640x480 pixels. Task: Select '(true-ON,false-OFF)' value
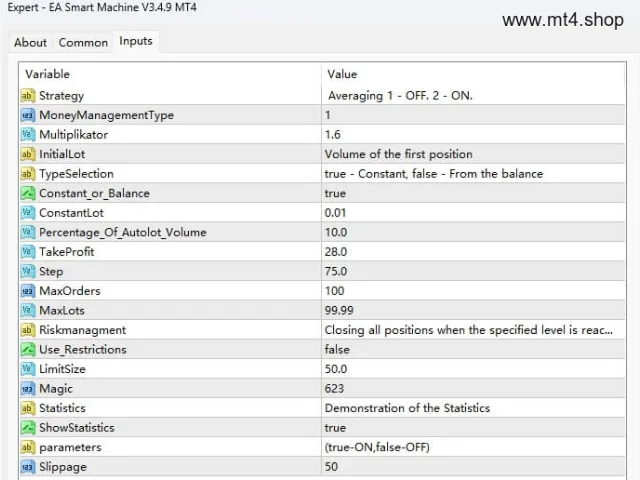[377, 447]
